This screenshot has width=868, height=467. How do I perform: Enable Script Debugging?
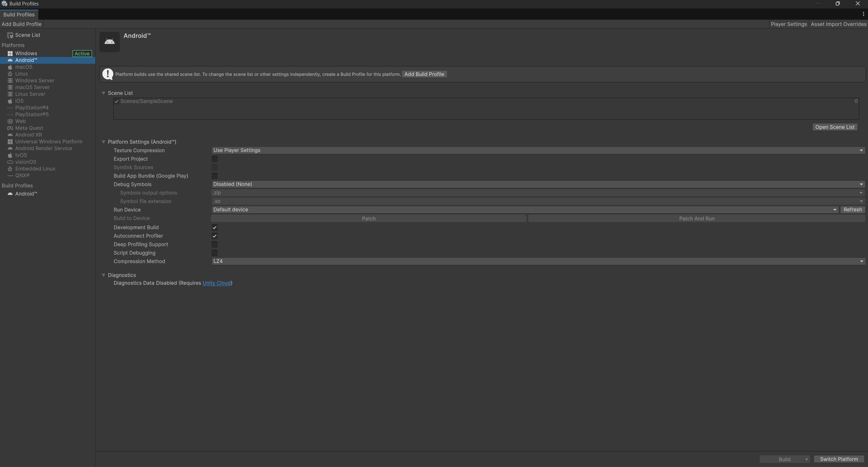tap(214, 253)
